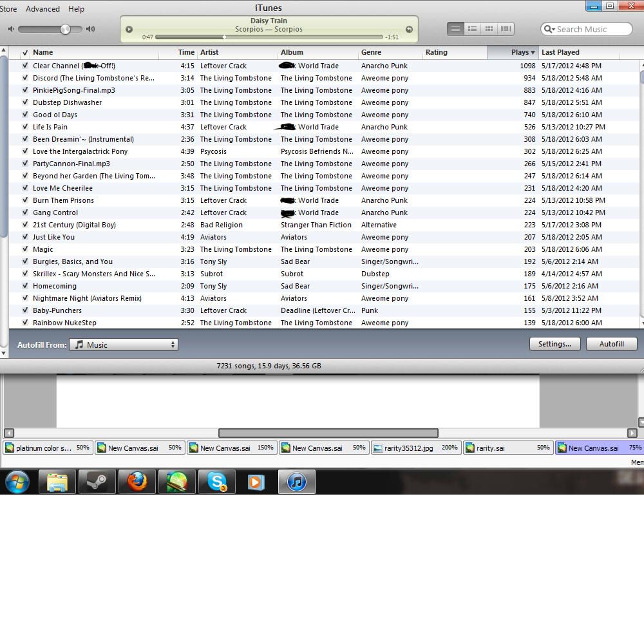Click the Bad Religion artist cell

(x=222, y=225)
